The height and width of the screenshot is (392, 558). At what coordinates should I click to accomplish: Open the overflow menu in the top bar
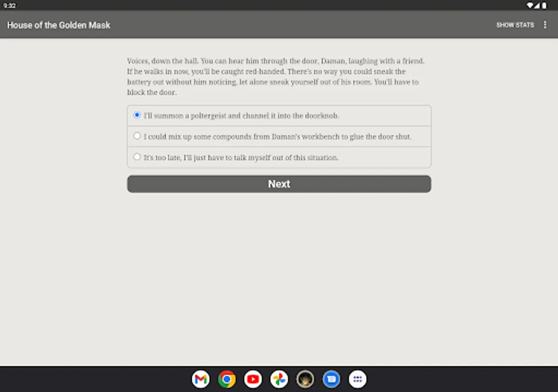545,25
